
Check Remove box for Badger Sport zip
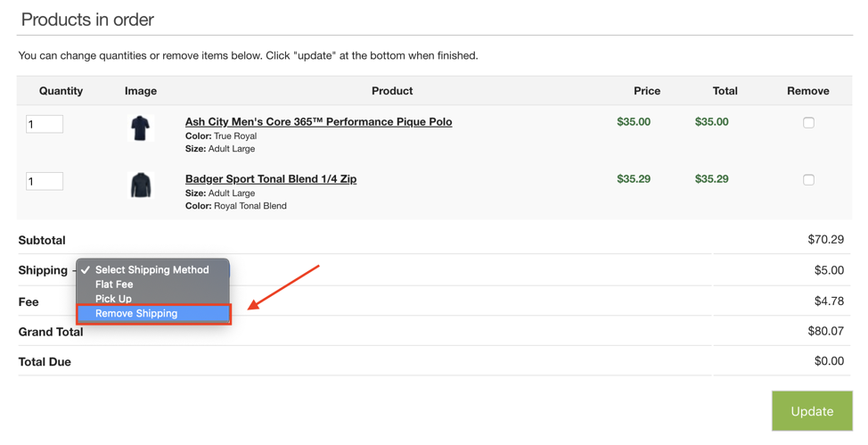click(x=808, y=179)
